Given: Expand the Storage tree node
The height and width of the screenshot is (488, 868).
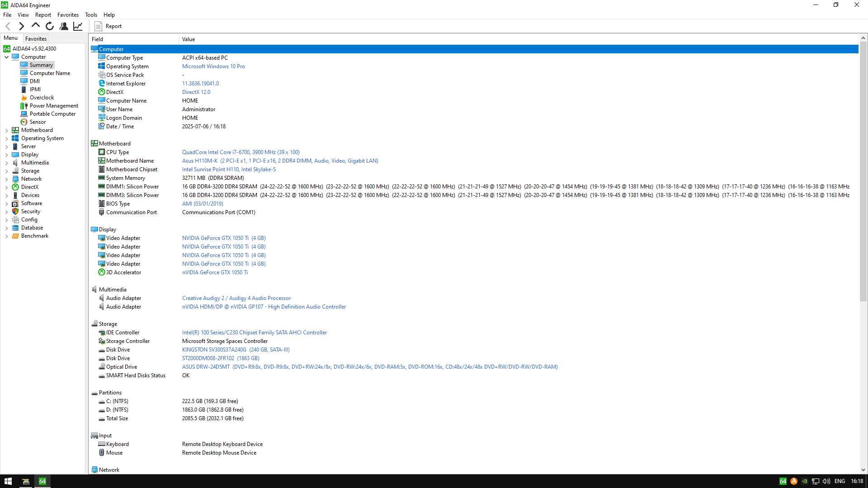Looking at the screenshot, I should 6,171.
